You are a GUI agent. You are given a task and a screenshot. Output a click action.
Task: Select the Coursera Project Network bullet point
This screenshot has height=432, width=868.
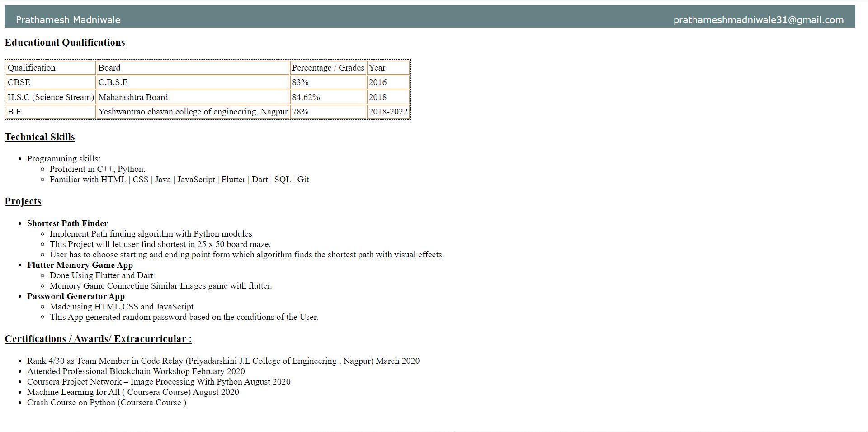pyautogui.click(x=158, y=381)
